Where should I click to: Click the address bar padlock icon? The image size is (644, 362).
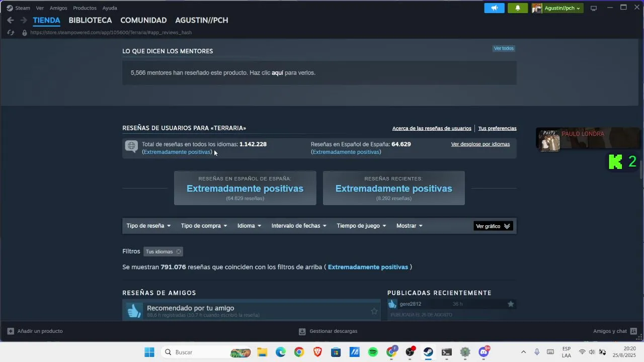(x=24, y=33)
